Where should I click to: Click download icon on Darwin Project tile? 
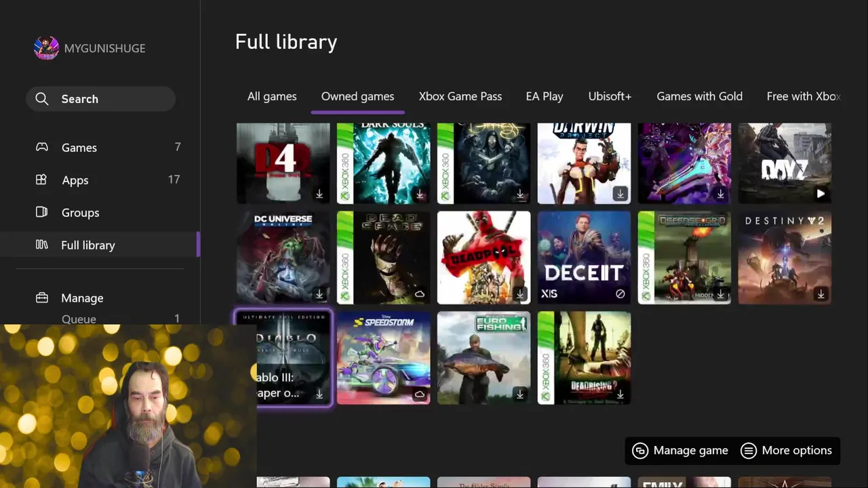620,194
